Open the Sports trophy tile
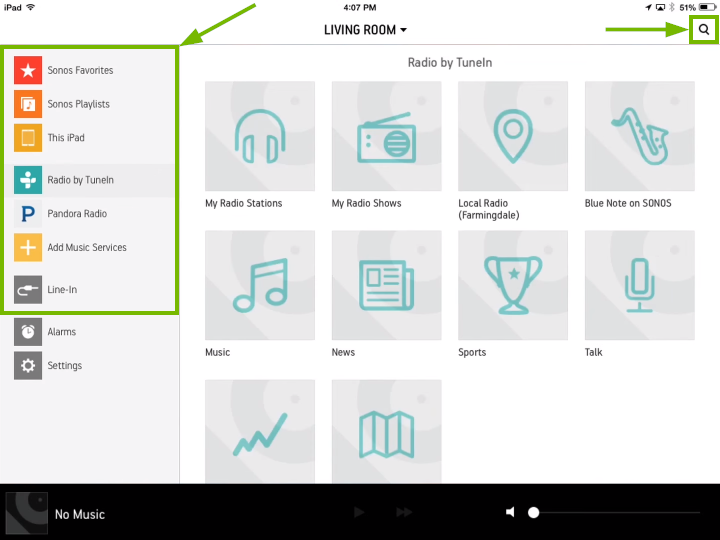The height and width of the screenshot is (540, 720). tap(513, 285)
